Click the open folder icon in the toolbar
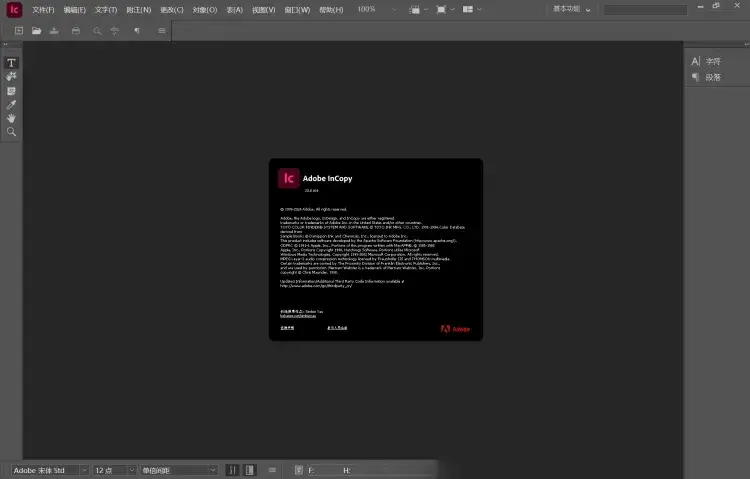Image resolution: width=750 pixels, height=479 pixels. click(x=36, y=31)
